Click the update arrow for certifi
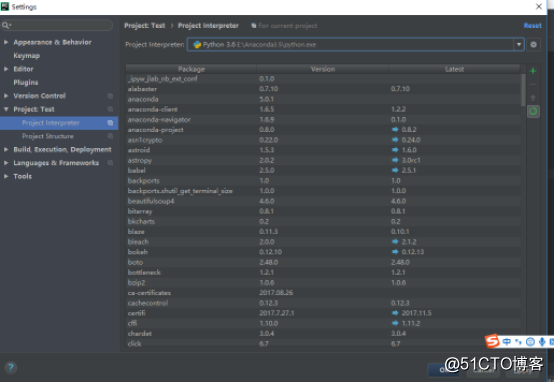This screenshot has height=383, width=554. point(395,313)
